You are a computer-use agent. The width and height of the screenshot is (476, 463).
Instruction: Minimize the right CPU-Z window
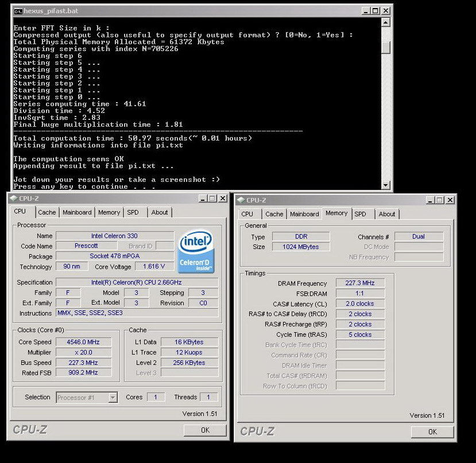click(430, 200)
